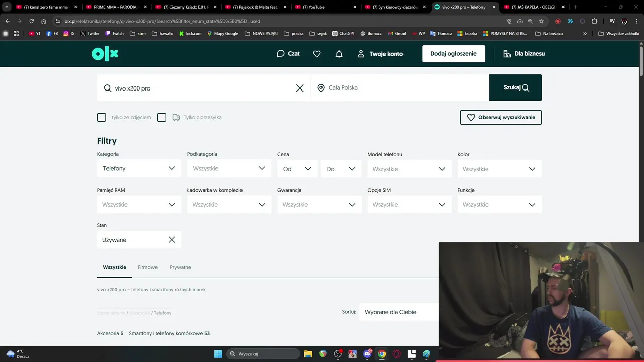Open NOWE PAJĄKI bookmarks folder
Image resolution: width=644 pixels, height=362 pixels.
(x=261, y=33)
